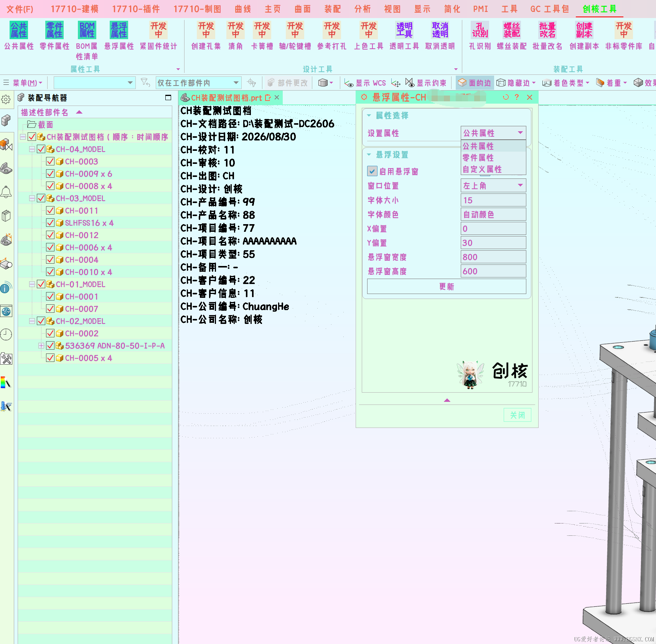Toggle checkbox for CH-0007

click(50, 309)
